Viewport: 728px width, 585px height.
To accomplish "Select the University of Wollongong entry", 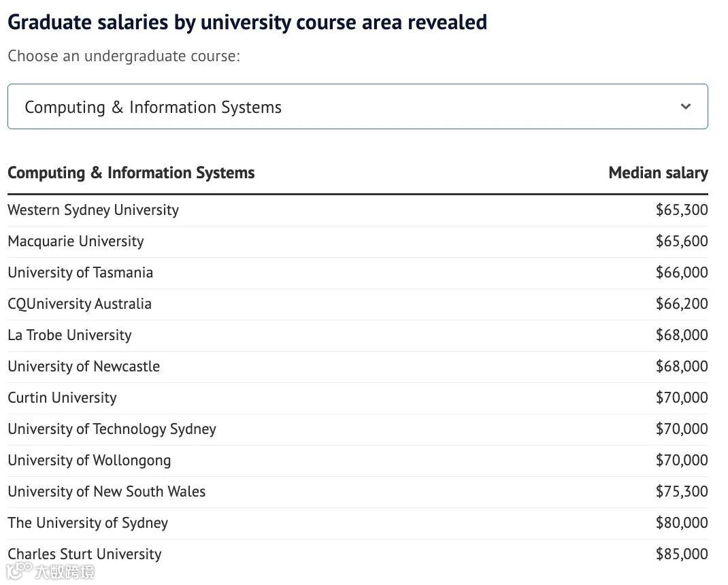I will click(x=89, y=460).
